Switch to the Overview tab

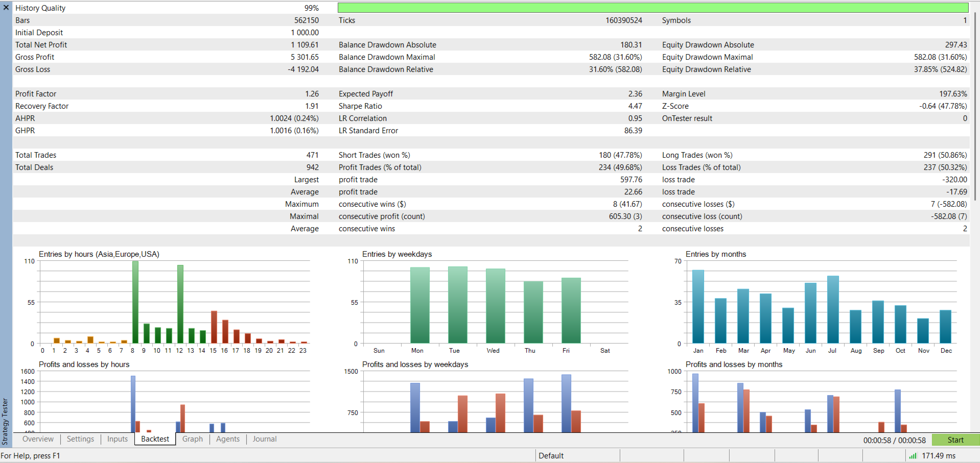point(38,439)
